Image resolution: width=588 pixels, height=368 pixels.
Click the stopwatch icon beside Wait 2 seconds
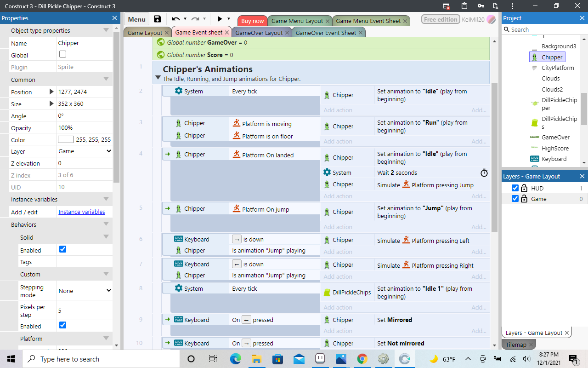pyautogui.click(x=484, y=173)
